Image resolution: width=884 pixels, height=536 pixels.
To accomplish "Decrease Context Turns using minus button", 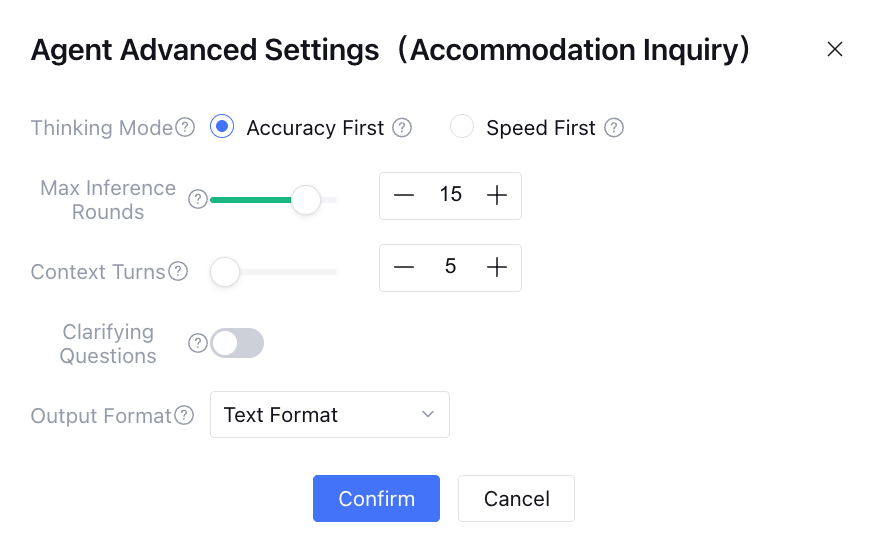I will (x=404, y=267).
